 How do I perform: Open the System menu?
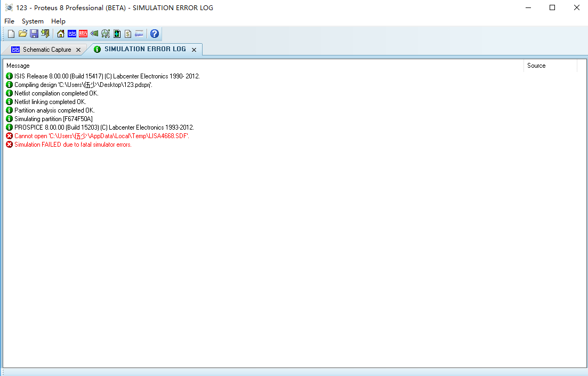[x=33, y=21]
